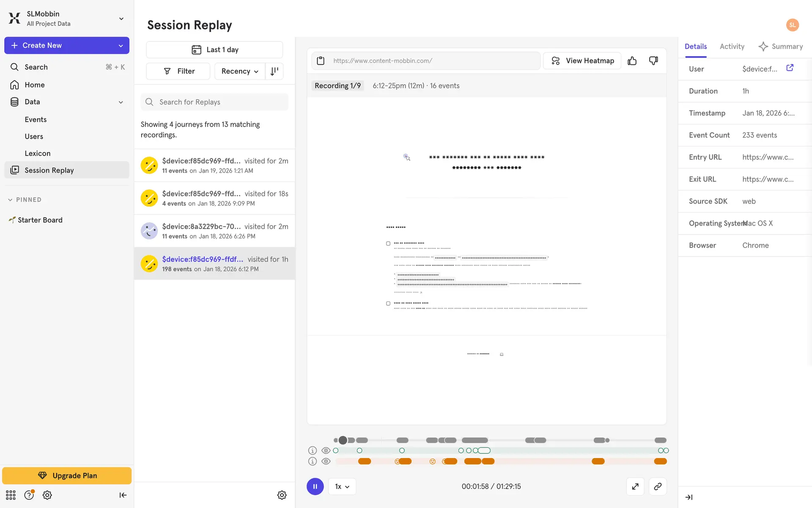The width and height of the screenshot is (812, 508).
Task: Switch to the Activity tab
Action: click(x=732, y=47)
